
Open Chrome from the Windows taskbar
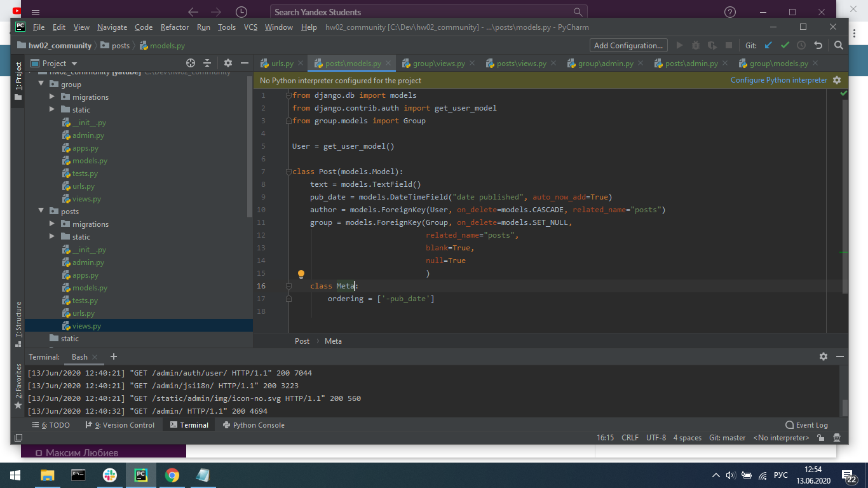[172, 475]
